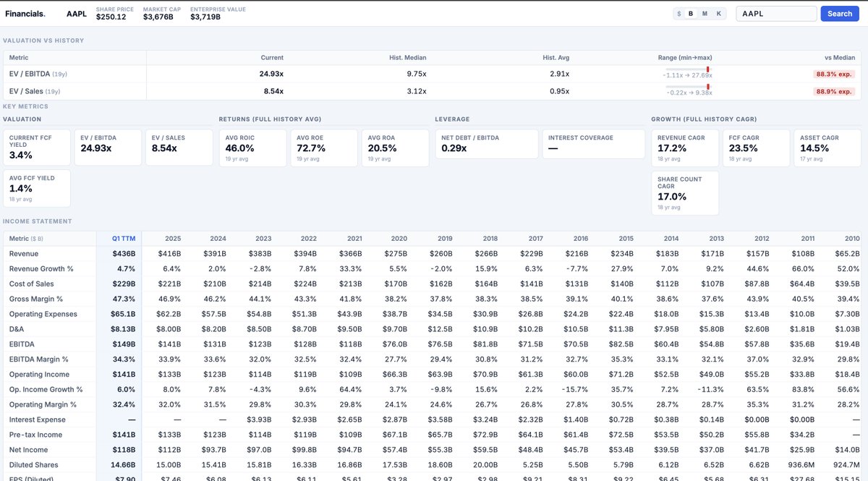The height and width of the screenshot is (481, 868).
Task: Select the "M" millions display toggle
Action: pyautogui.click(x=706, y=13)
